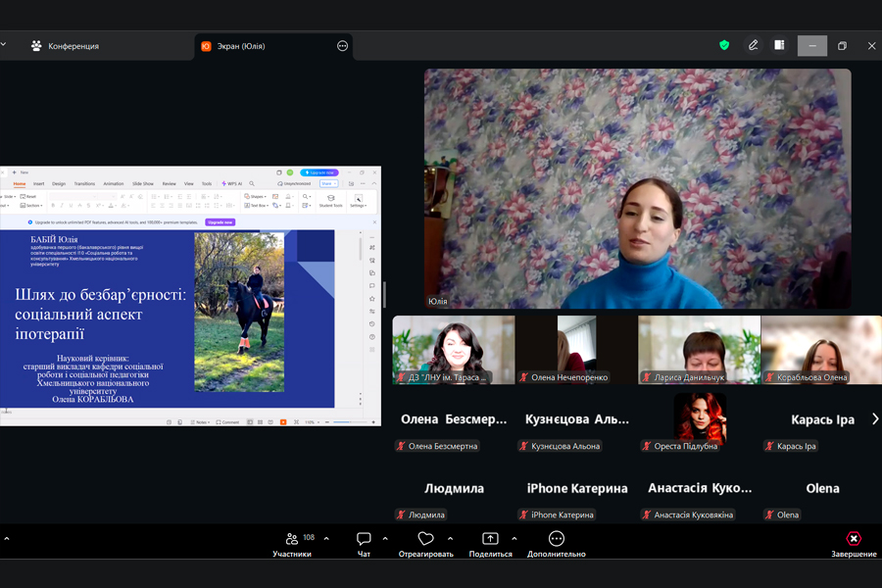The height and width of the screenshot is (588, 882).
Task: Click the muted mic icon on Карась Іра
Action: [x=769, y=446]
